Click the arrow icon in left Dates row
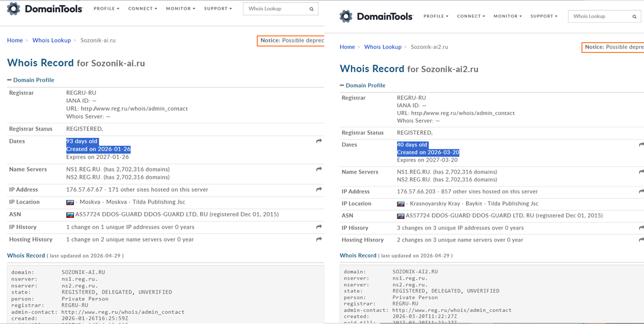644x324 pixels. click(319, 141)
